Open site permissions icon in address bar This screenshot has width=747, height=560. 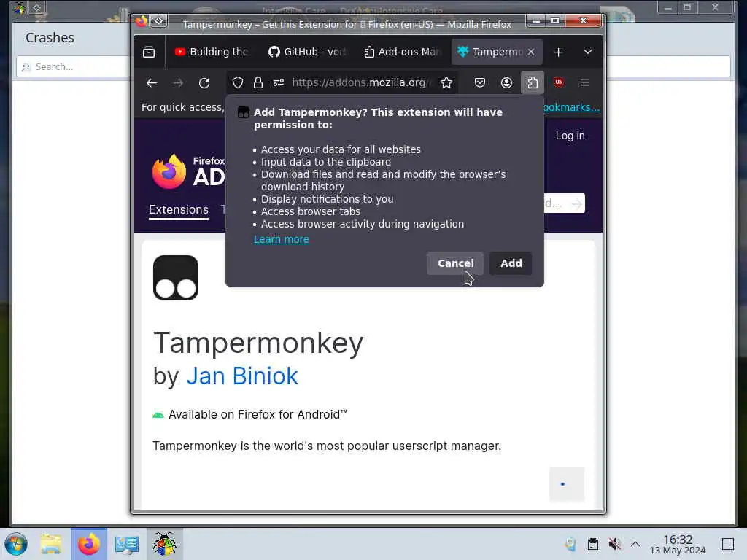[279, 83]
